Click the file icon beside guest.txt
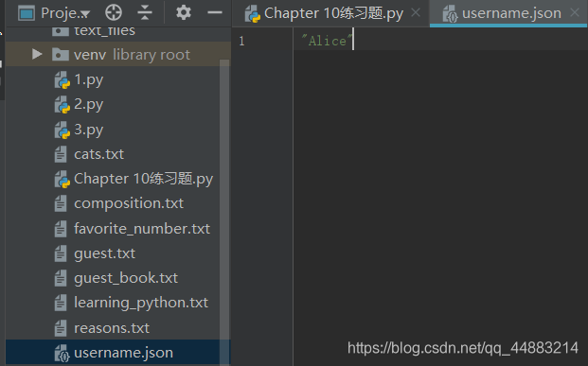Viewport: 588px width, 366px height. pyautogui.click(x=61, y=253)
